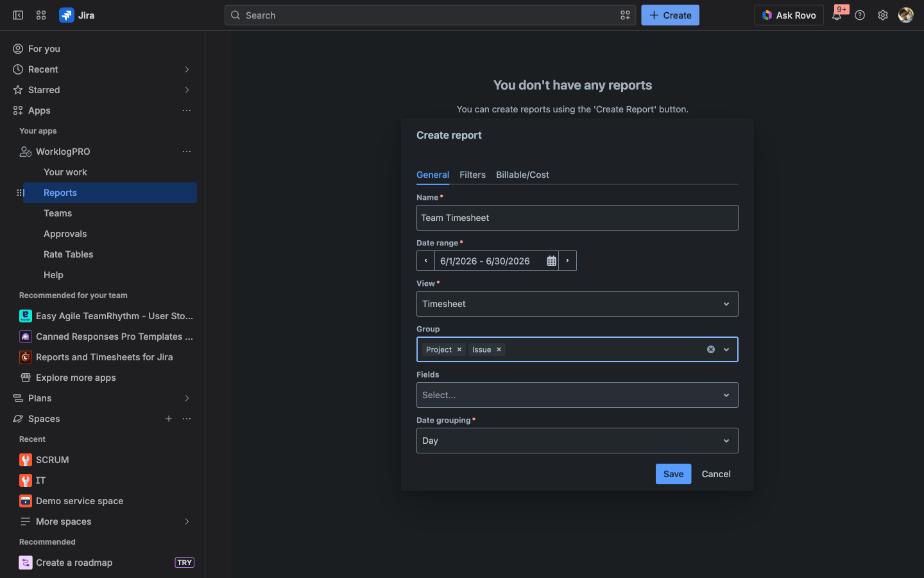Focus the Search field
Viewport: 924px width, 578px height.
[430, 15]
